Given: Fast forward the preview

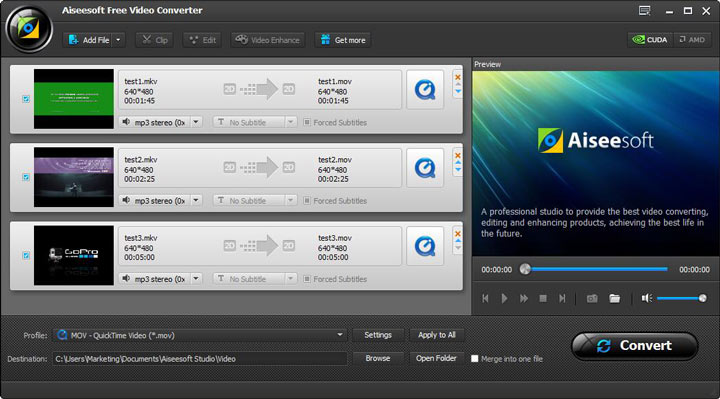Looking at the screenshot, I should (x=523, y=298).
